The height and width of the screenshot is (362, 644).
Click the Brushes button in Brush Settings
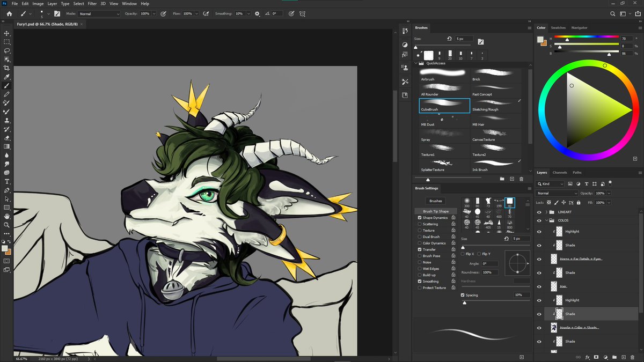[x=436, y=201]
